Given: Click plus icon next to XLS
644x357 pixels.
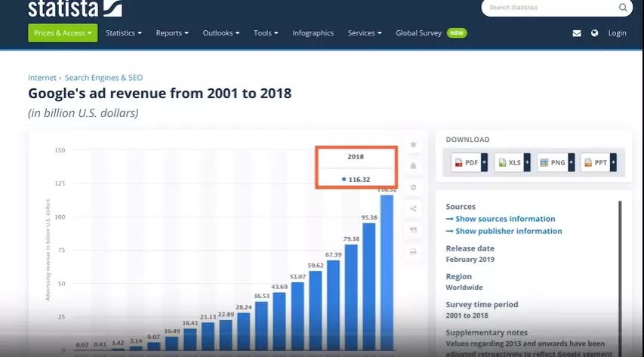Looking at the screenshot, I should pos(528,163).
